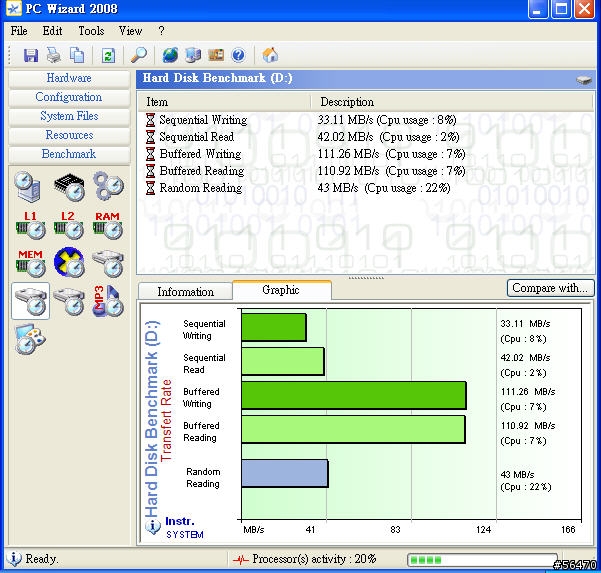Launch the MP3 compression benchmark
This screenshot has height=573, width=601.
[108, 301]
